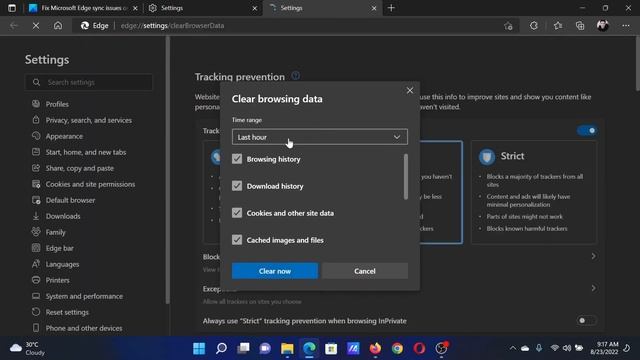Open Family settings section
The width and height of the screenshot is (640, 360).
(x=56, y=232)
